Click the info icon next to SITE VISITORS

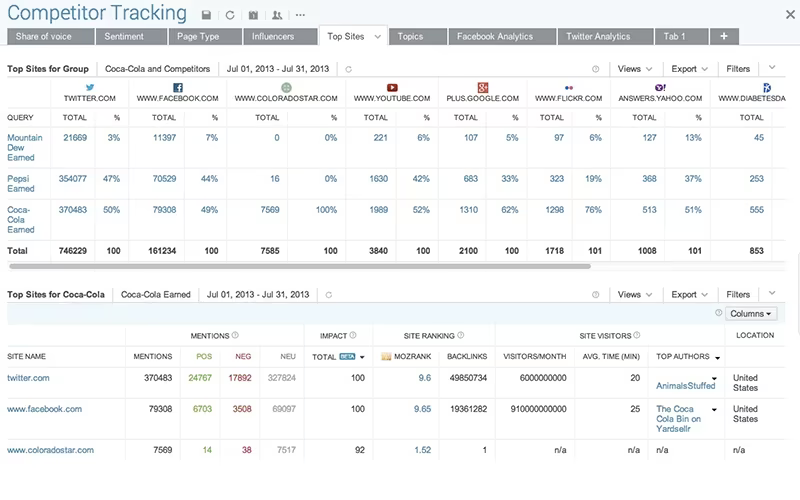[637, 335]
